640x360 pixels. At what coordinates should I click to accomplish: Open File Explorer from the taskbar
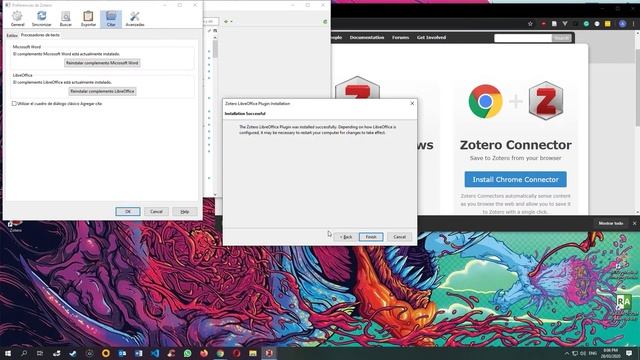pos(253,353)
